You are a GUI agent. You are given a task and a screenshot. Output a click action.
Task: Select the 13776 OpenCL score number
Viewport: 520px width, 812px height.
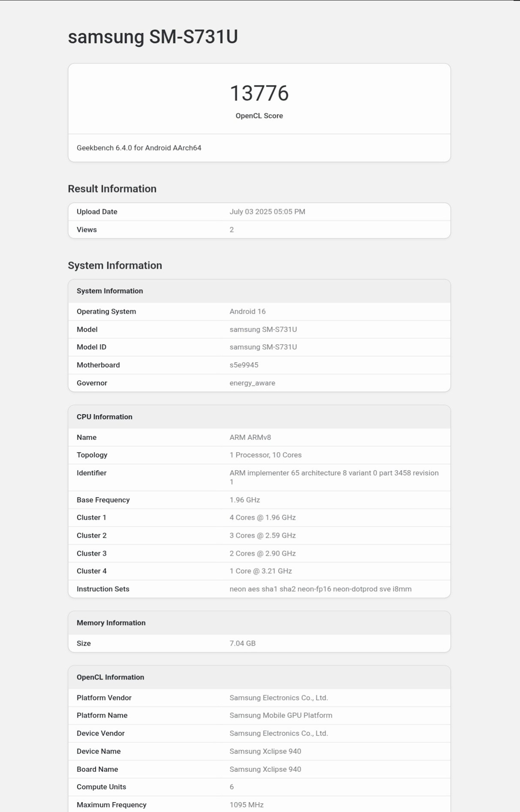(259, 93)
